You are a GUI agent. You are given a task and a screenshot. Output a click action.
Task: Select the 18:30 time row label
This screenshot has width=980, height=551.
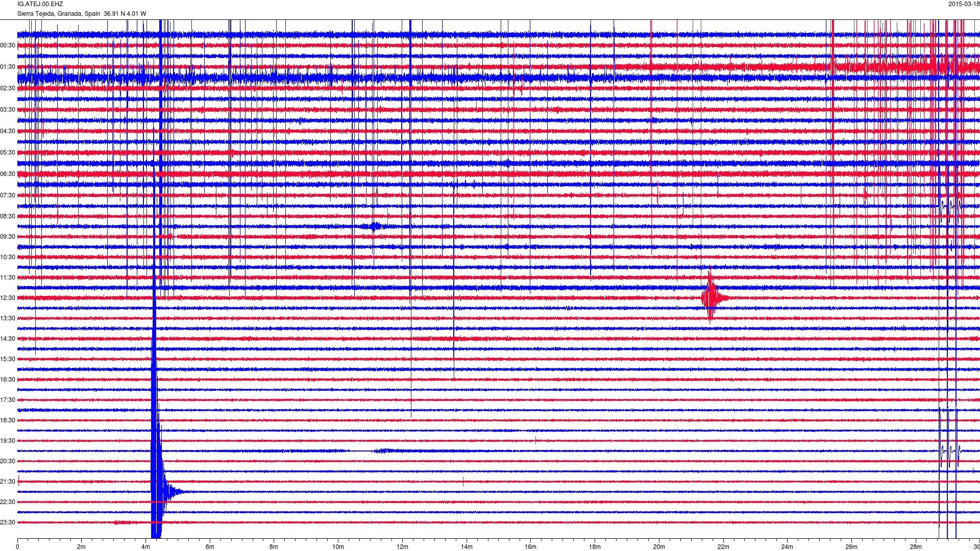[x=8, y=420]
